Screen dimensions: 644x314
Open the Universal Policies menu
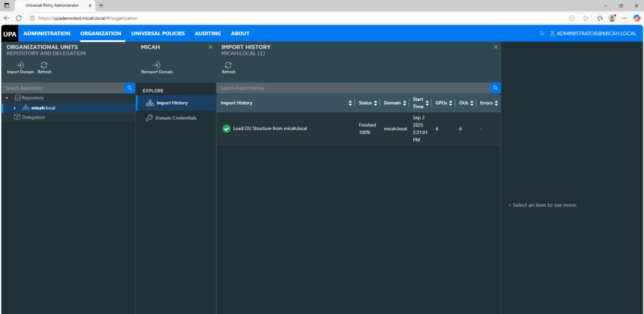(158, 33)
